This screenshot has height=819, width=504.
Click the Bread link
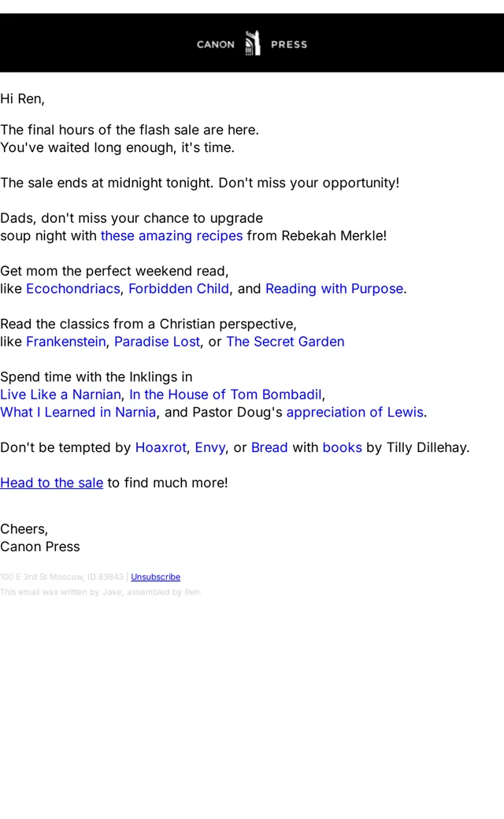coord(269,447)
